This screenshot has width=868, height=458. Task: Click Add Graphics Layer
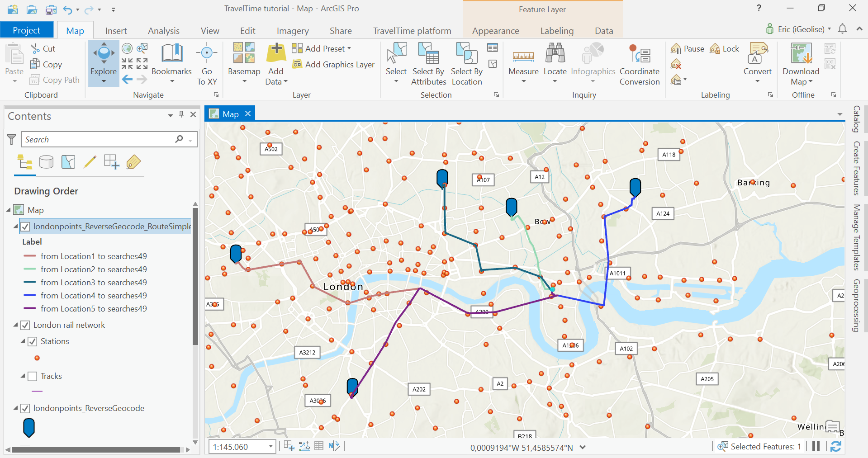coord(333,64)
